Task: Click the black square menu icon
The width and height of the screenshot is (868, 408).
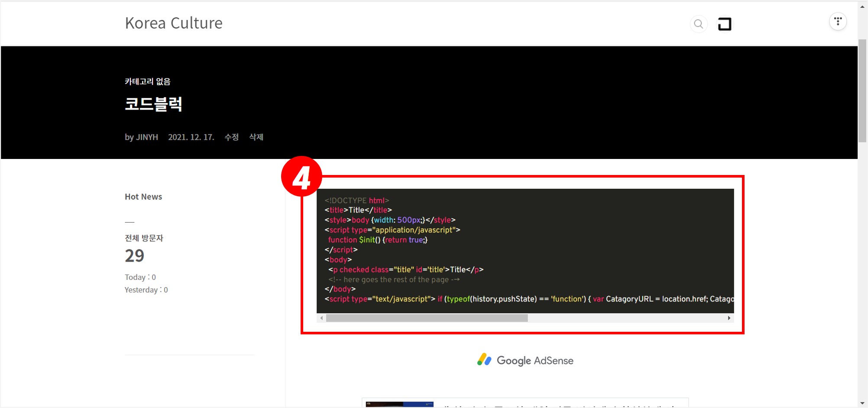Action: [725, 24]
